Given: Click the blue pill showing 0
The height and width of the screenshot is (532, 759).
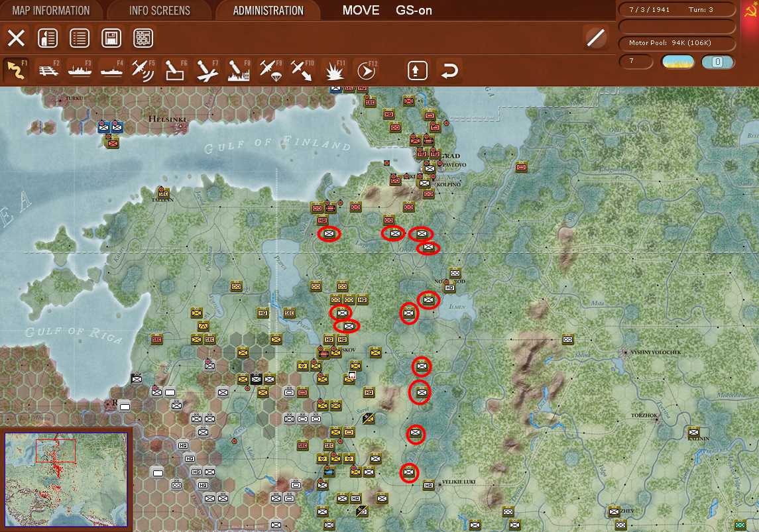Looking at the screenshot, I should point(718,62).
